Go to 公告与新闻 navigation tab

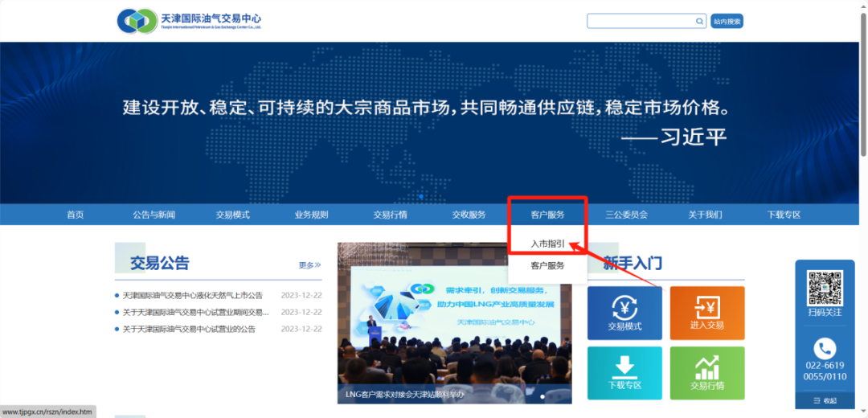tap(154, 215)
